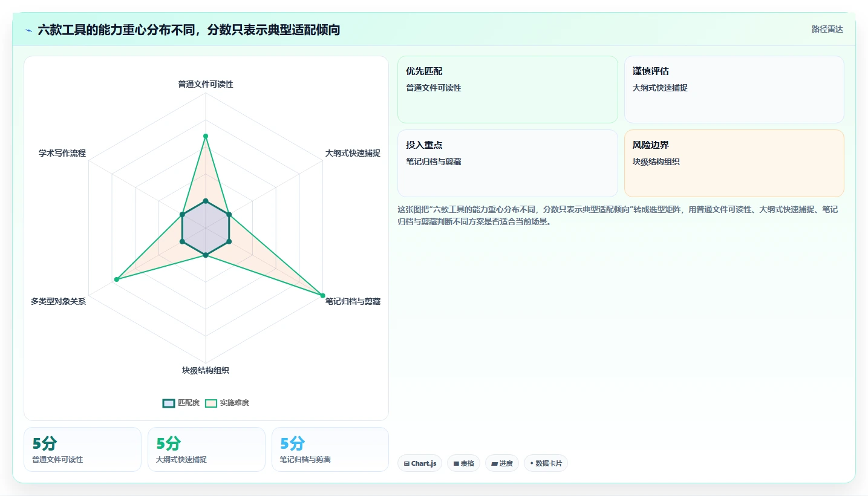868x496 pixels.
Task: Click the 大纲式快速捕捉 5分 stat card
Action: click(206, 449)
